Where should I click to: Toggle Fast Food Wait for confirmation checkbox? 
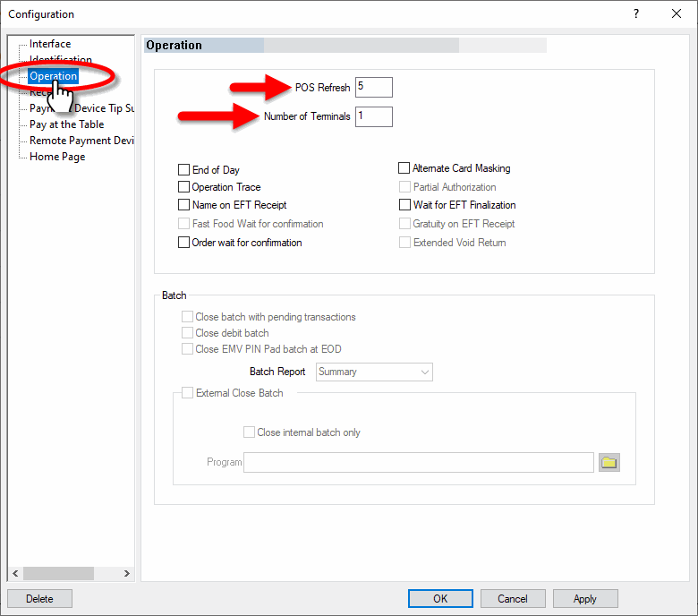click(183, 224)
